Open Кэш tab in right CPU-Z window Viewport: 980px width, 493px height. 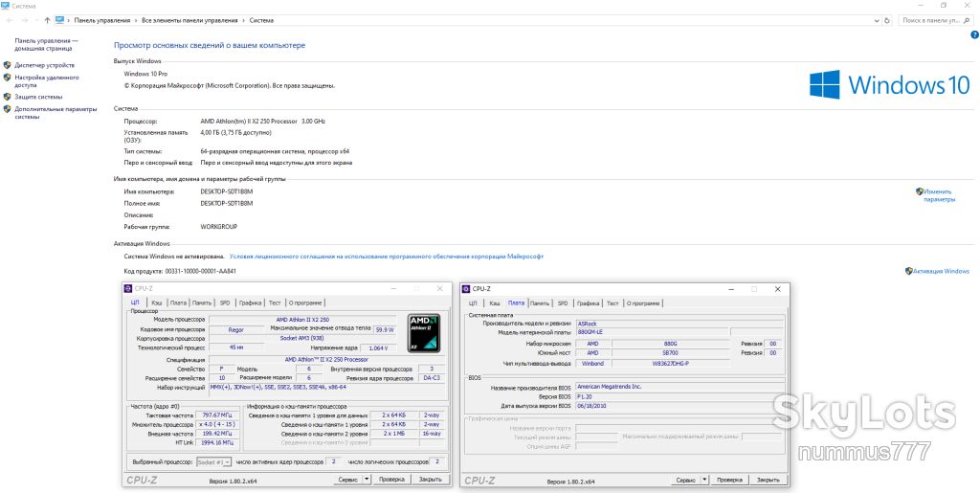pyautogui.click(x=495, y=303)
